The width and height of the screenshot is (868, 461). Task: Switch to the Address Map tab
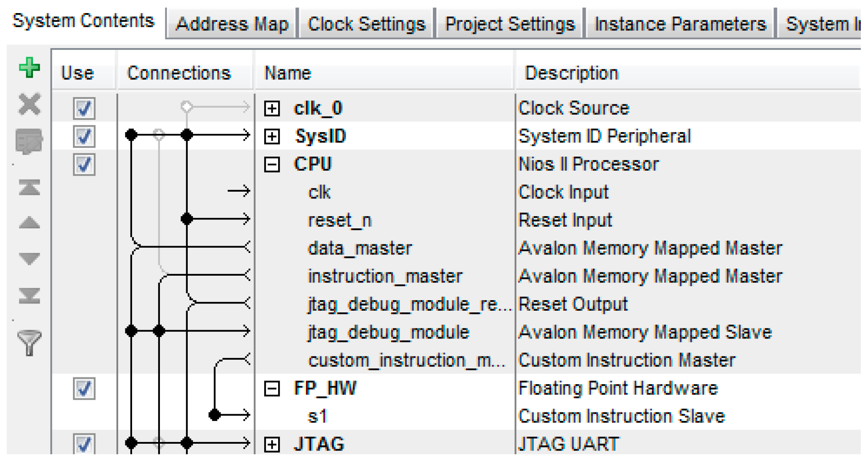point(232,24)
